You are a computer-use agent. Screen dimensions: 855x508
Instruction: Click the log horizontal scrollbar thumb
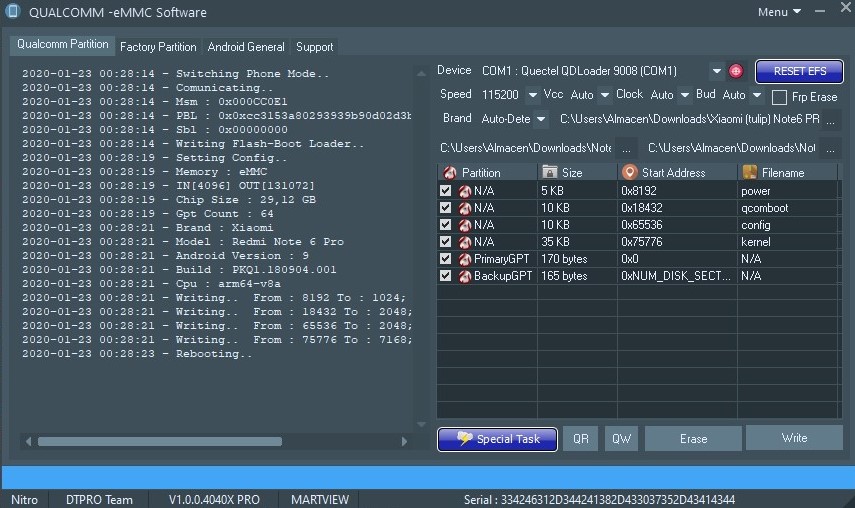point(160,442)
